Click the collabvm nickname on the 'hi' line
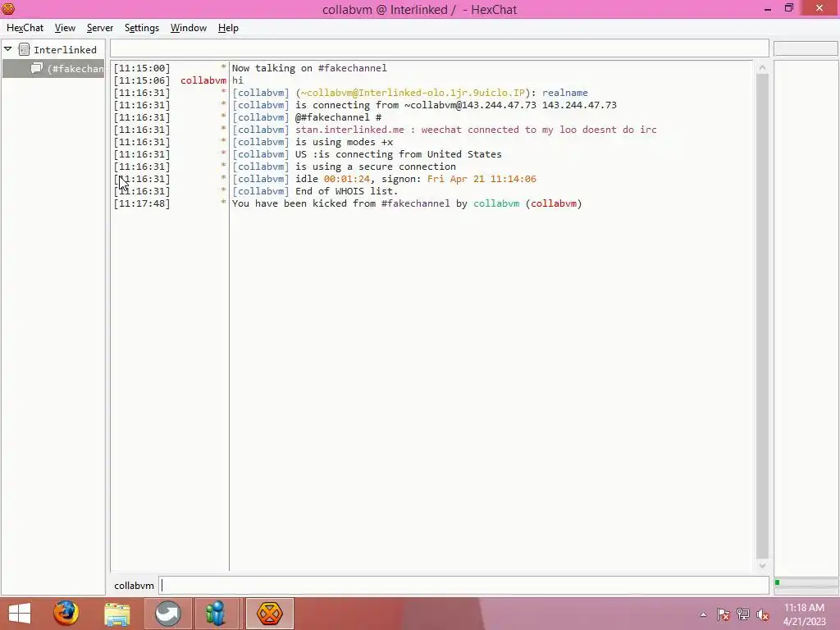 [x=203, y=80]
